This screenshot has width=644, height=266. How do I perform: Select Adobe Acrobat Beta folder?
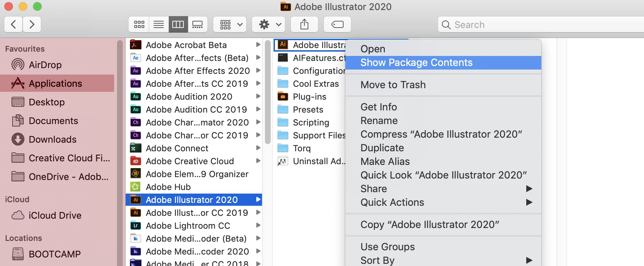point(194,45)
